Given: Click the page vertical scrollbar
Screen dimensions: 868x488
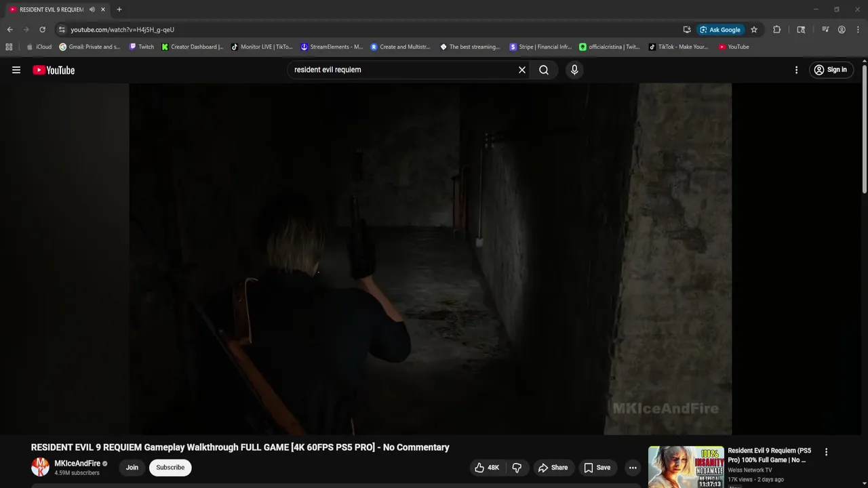Looking at the screenshot, I should [864, 129].
